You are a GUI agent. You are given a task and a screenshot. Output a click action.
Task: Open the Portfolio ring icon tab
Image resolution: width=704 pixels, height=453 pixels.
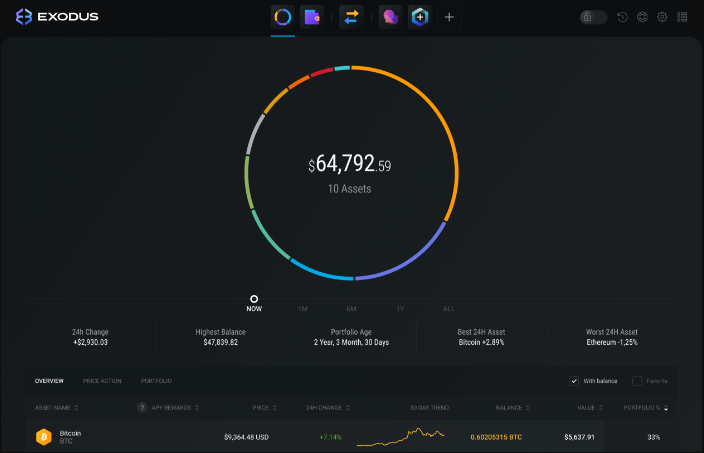coord(283,17)
